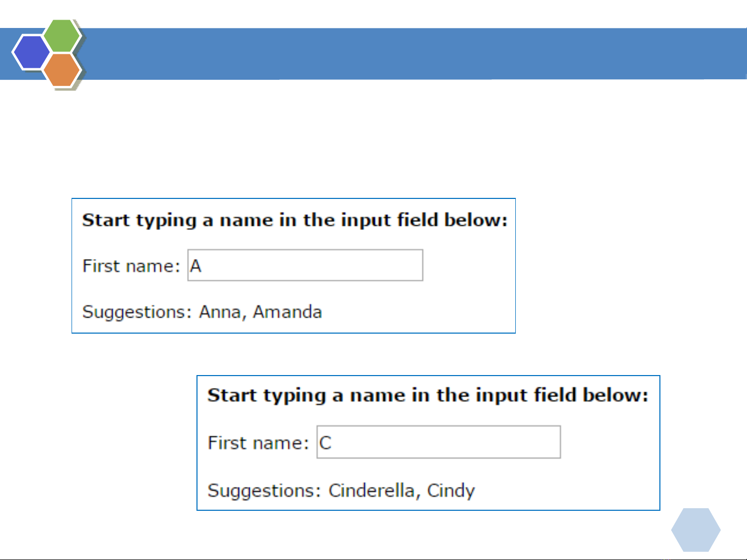This screenshot has height=560, width=747.
Task: Click the First name field containing C
Action: [x=438, y=442]
